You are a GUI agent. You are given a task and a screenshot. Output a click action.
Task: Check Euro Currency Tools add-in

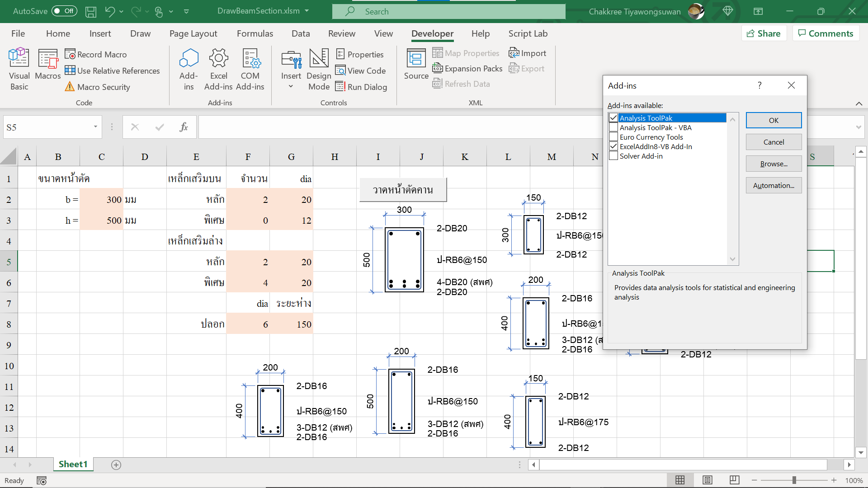613,137
